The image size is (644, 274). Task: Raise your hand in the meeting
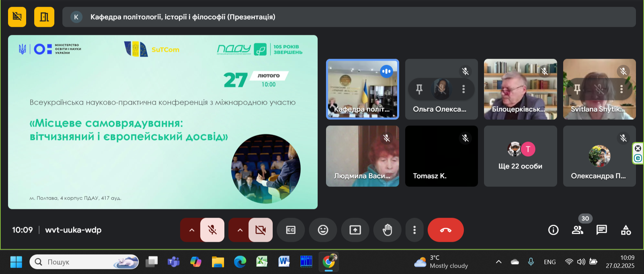pos(387,230)
